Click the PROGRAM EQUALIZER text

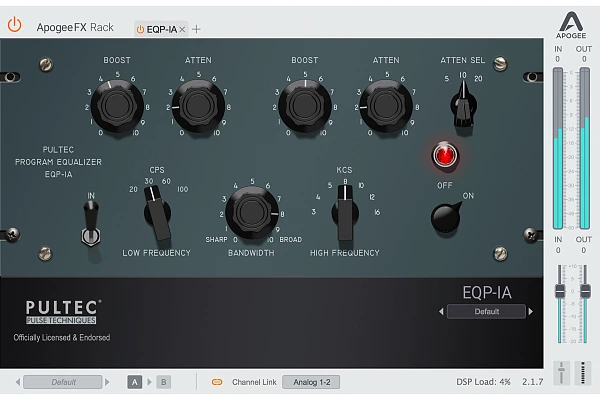[59, 162]
